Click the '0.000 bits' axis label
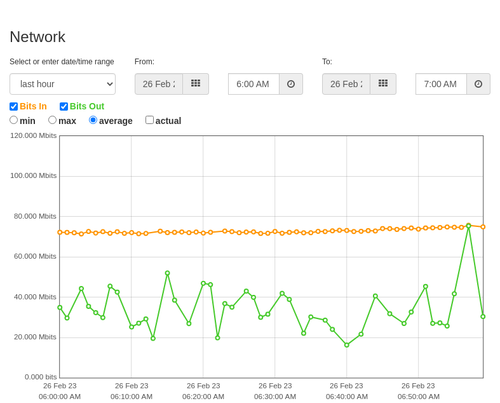The width and height of the screenshot is (500, 403). point(41,377)
